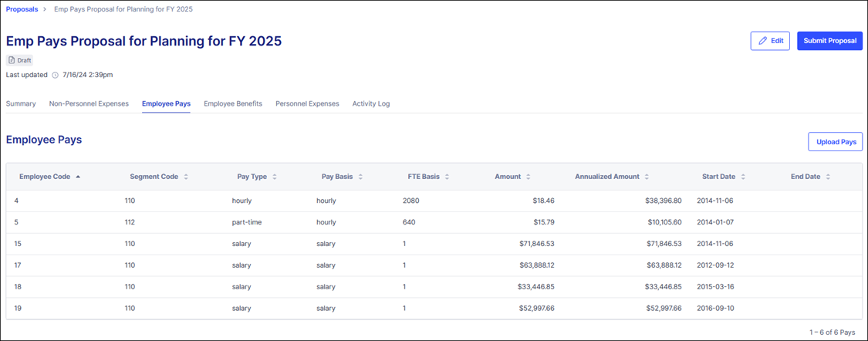Click the ascending arrow beside Employee Code
The height and width of the screenshot is (341, 868).
click(x=78, y=177)
